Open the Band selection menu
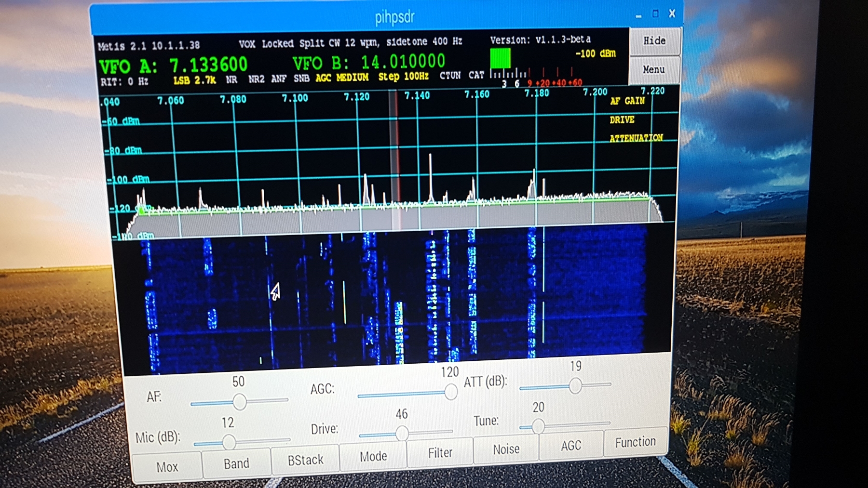This screenshot has width=868, height=488. point(237,463)
